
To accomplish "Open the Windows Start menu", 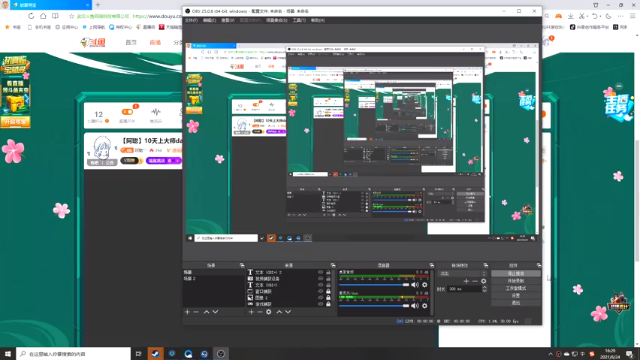I will [x=8, y=353].
